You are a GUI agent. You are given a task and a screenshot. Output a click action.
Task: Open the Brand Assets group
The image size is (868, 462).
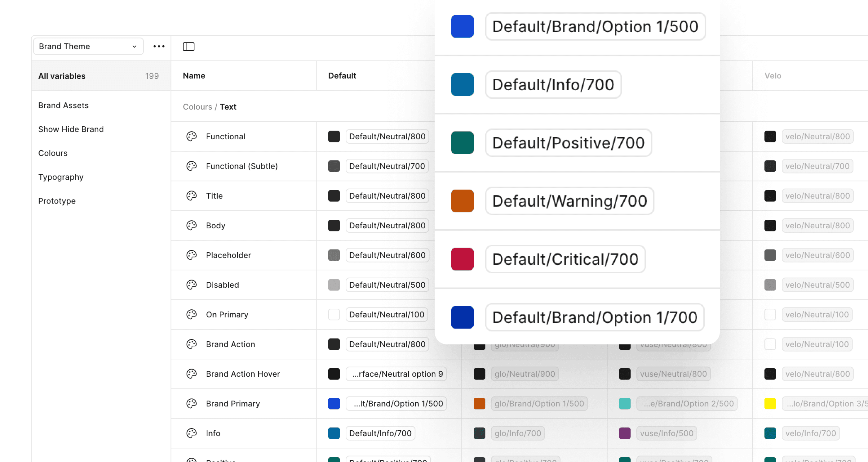pos(63,105)
